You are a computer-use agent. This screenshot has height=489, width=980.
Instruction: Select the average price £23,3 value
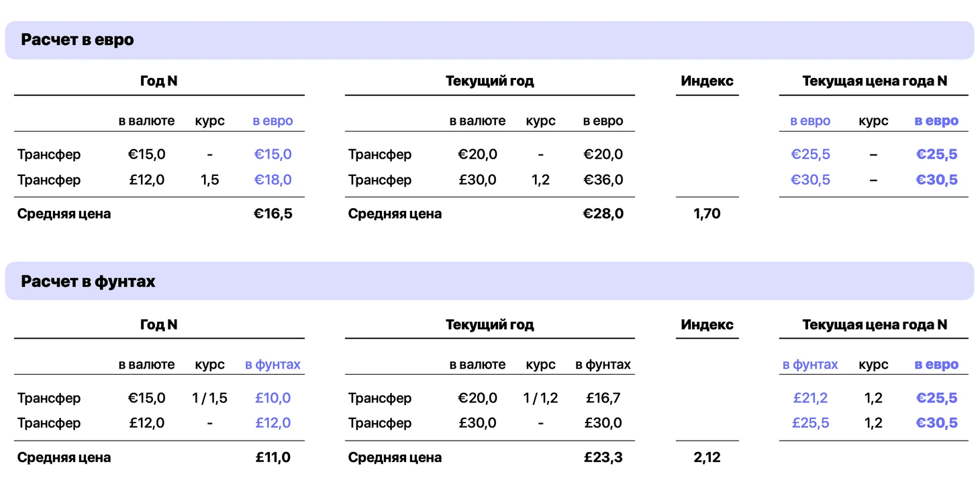tap(603, 458)
